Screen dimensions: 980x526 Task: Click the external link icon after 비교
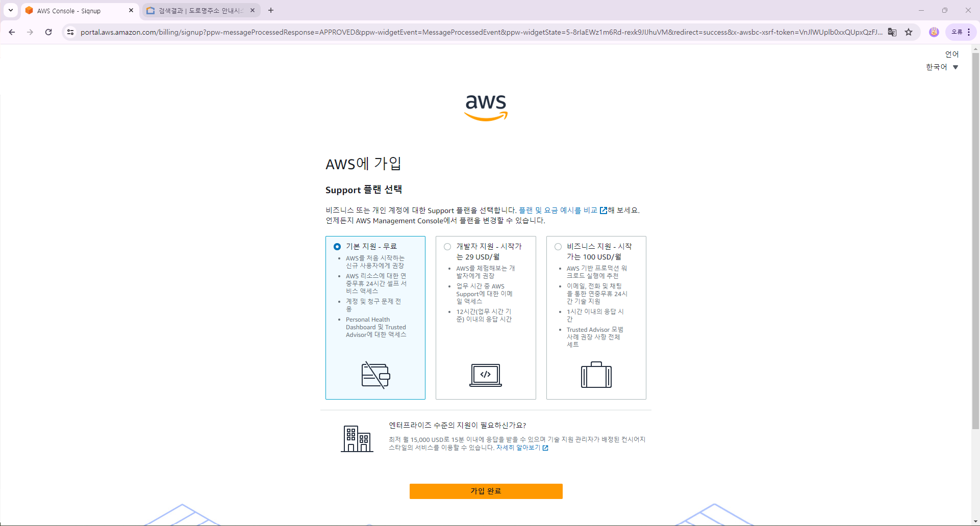click(x=603, y=211)
